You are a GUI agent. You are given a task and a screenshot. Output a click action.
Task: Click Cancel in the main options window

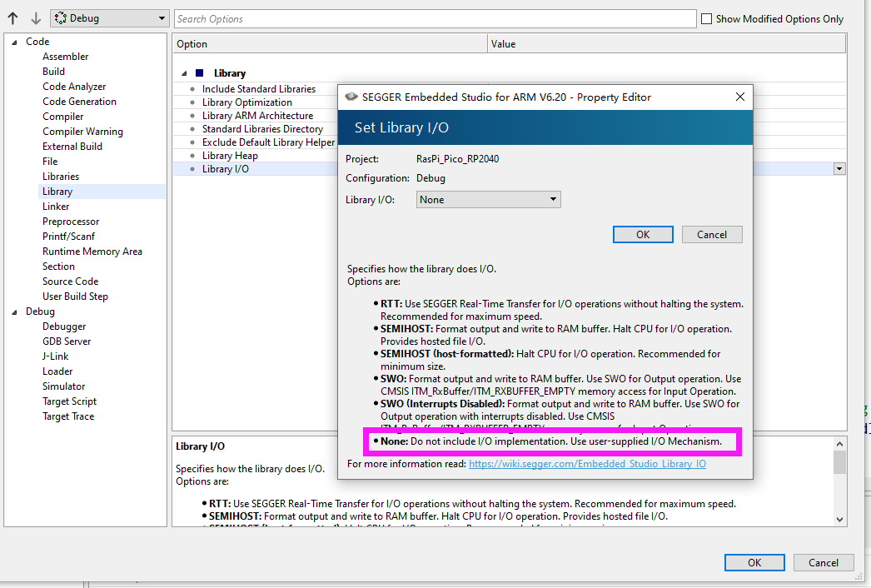[x=824, y=562]
